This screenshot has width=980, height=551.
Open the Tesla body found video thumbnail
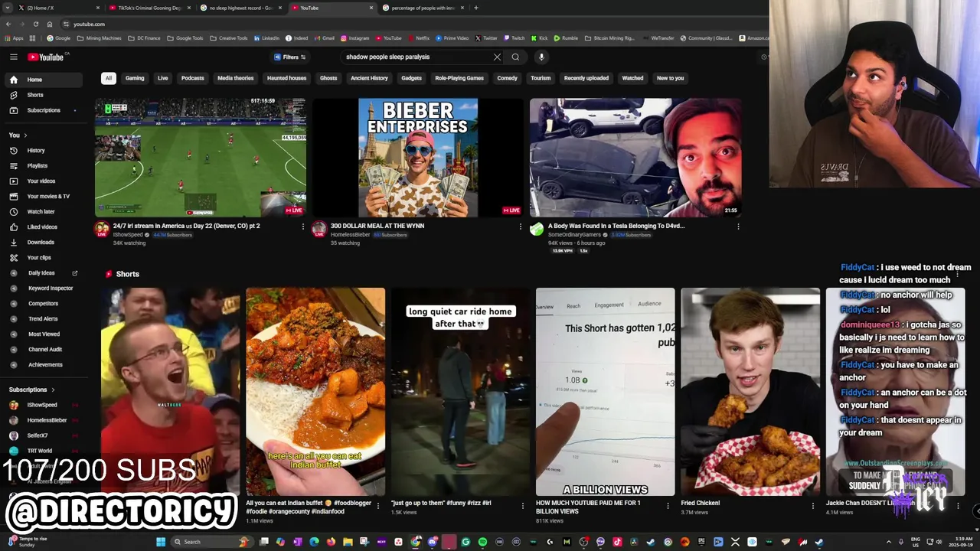(x=635, y=158)
